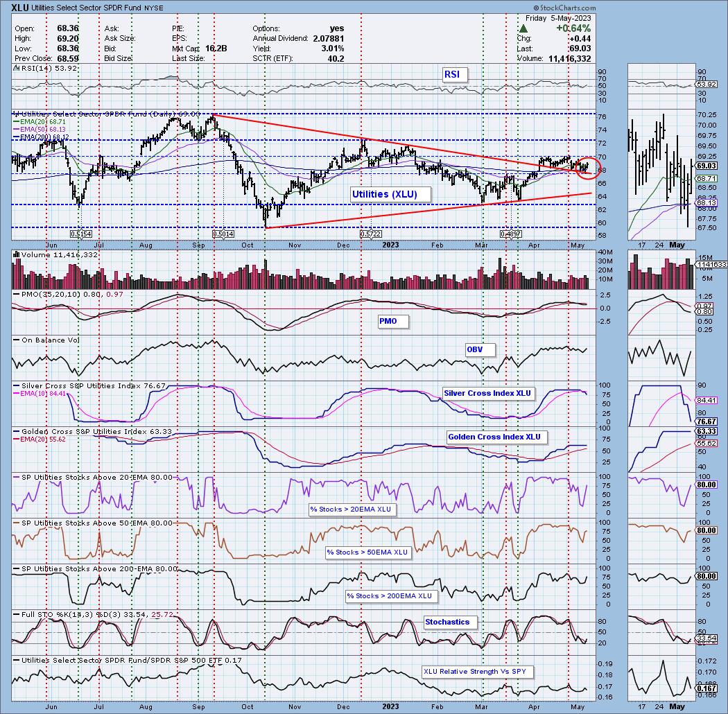The width and height of the screenshot is (728, 714).
Task: Click the Silver Cross Index XLU box
Action: click(487, 393)
